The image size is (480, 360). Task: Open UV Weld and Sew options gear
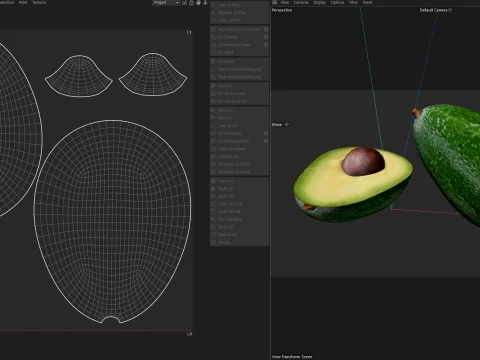tap(266, 45)
